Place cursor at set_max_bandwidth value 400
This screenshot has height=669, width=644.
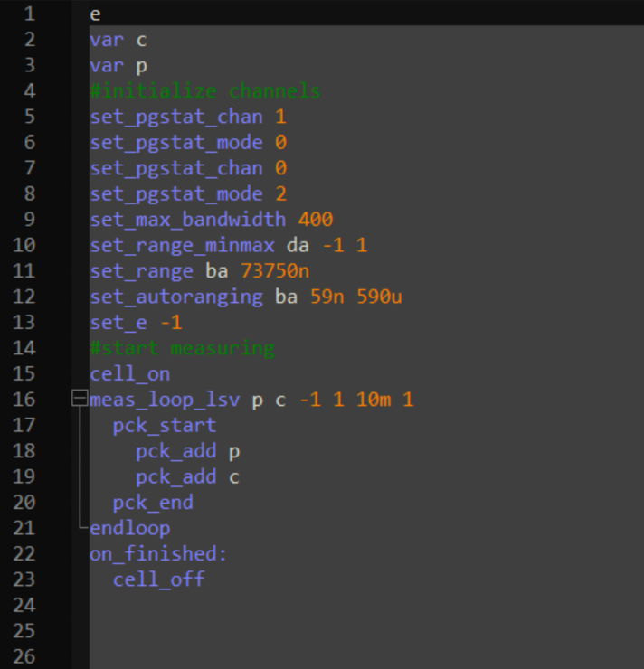pos(315,220)
